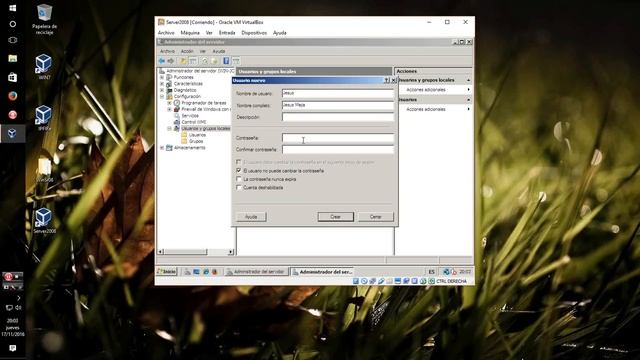Click the Back arrow in server manager toolbar
This screenshot has width=640, height=360.
[162, 61]
